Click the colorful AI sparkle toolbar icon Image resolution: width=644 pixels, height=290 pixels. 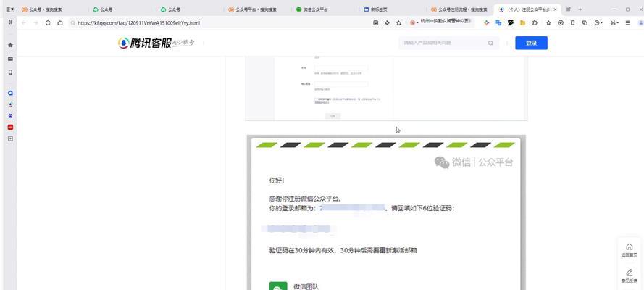[487, 23]
